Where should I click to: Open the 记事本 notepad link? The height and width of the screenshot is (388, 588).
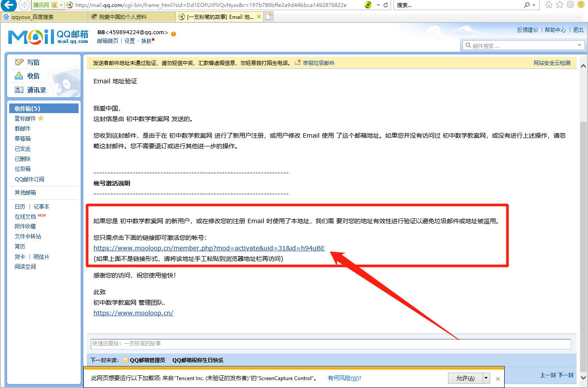coord(42,206)
